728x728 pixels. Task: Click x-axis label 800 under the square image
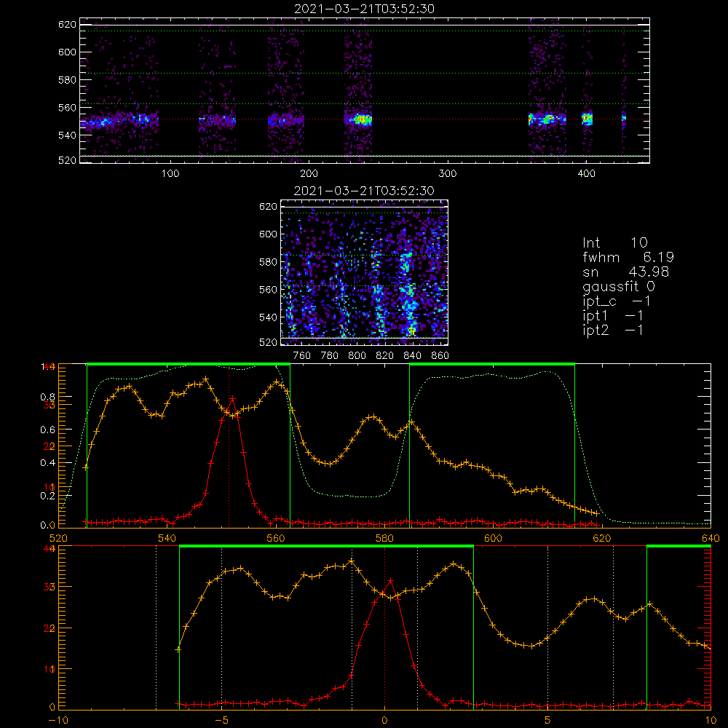357,356
